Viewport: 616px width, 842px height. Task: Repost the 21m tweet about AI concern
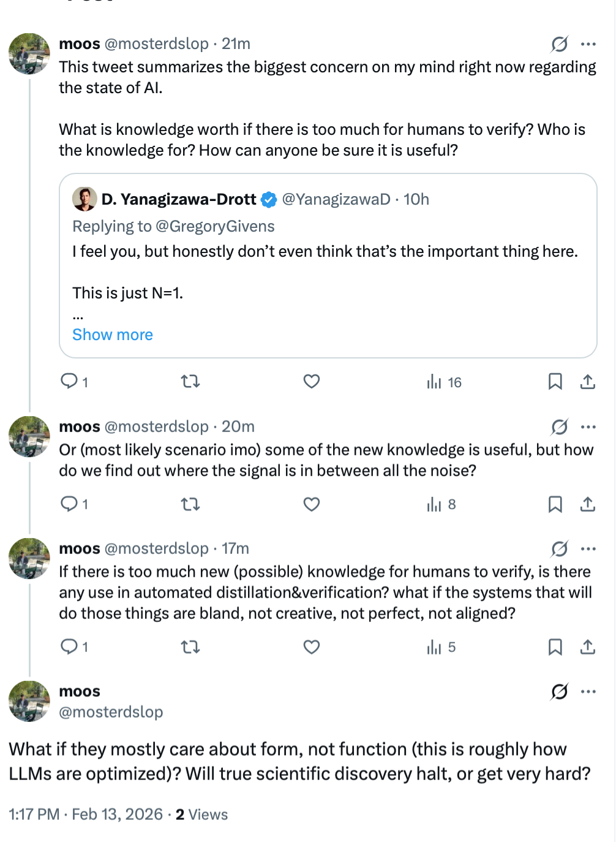[x=190, y=382]
